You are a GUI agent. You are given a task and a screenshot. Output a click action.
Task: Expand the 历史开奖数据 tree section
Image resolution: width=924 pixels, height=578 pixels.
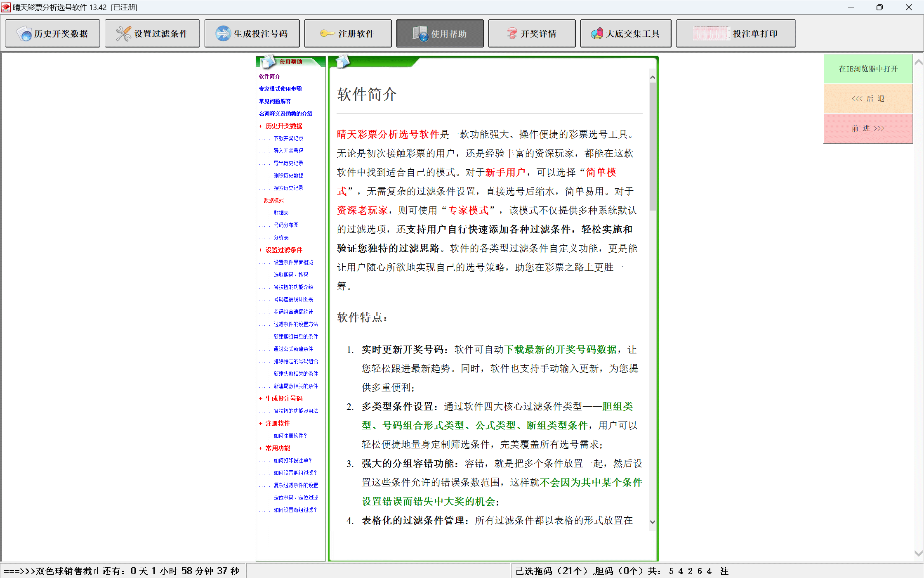[x=261, y=126]
